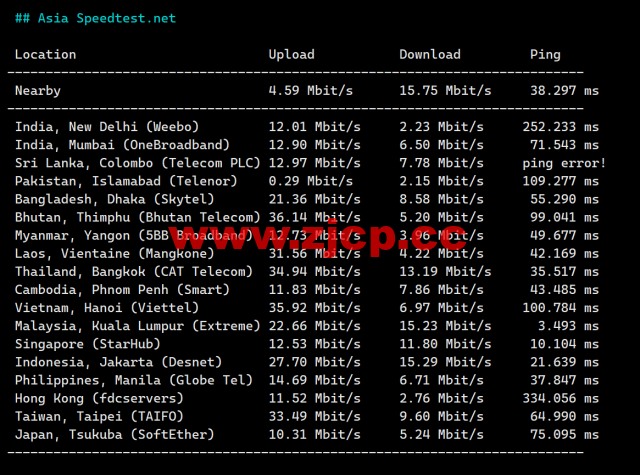640x475 pixels.
Task: Click Nearby upload value '4.59 Mbit/s'
Action: coord(311,91)
